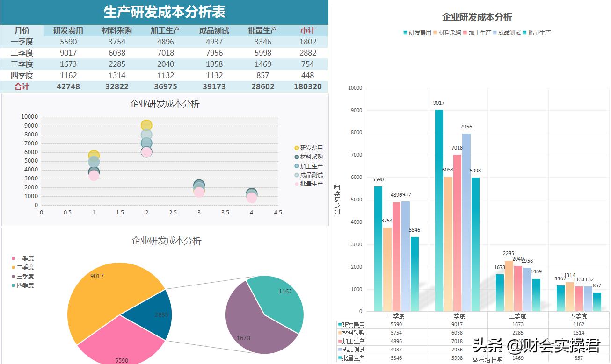Click the 企业研发成本分析 bar chart title
The width and height of the screenshot is (611, 364).
click(477, 17)
